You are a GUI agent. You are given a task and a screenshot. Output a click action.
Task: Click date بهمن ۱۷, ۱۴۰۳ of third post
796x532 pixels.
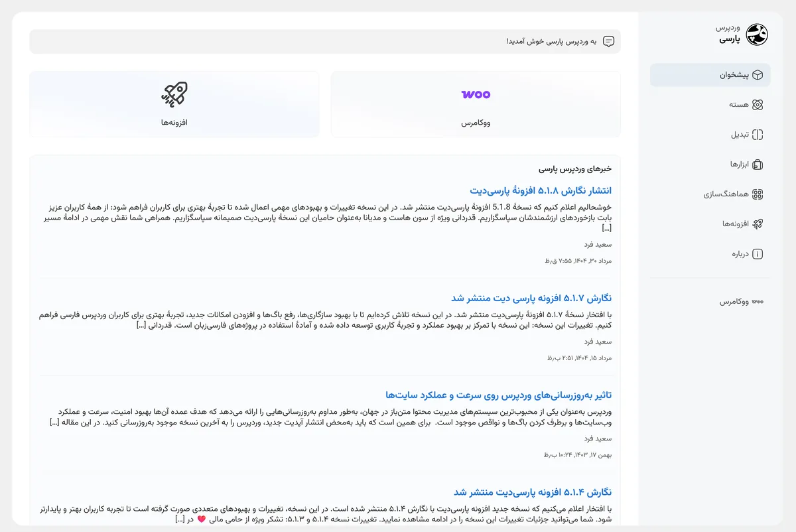tap(577, 454)
